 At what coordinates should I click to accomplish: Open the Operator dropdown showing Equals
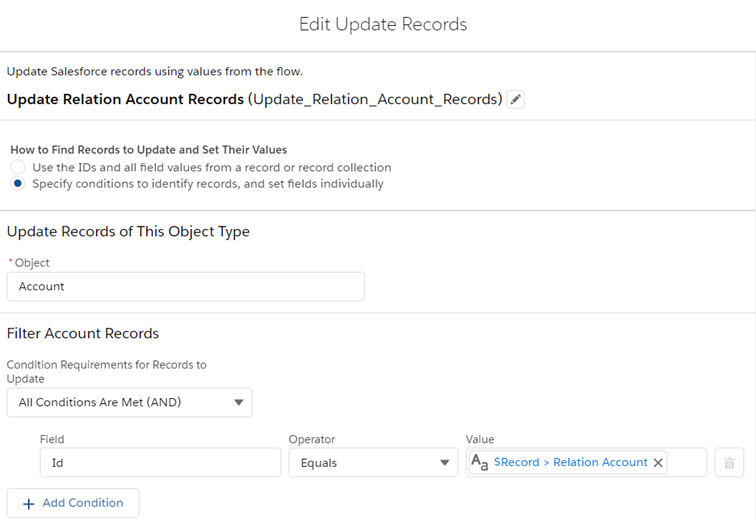click(x=373, y=463)
